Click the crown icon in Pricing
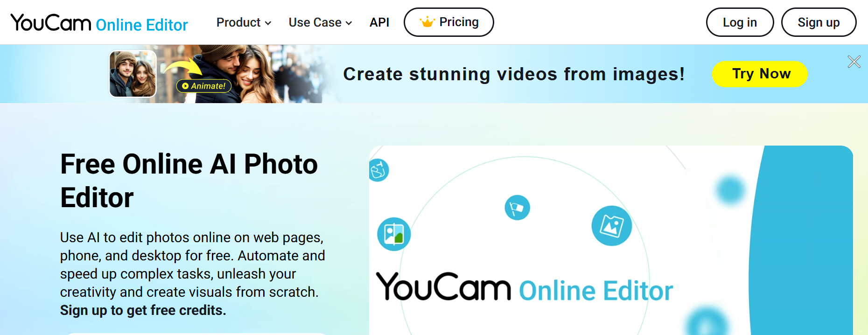Image resolution: width=868 pixels, height=335 pixels. click(x=427, y=22)
